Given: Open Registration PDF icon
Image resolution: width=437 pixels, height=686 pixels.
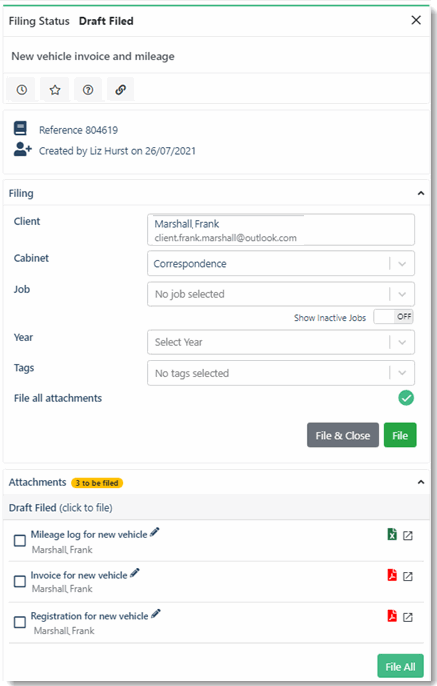Looking at the screenshot, I should coord(392,616).
